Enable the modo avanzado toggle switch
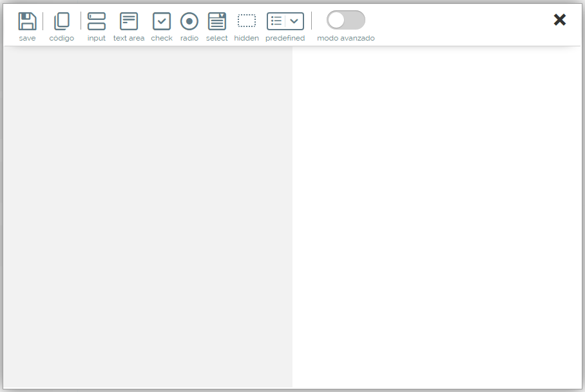Viewport: 585px width, 392px height. pyautogui.click(x=346, y=21)
